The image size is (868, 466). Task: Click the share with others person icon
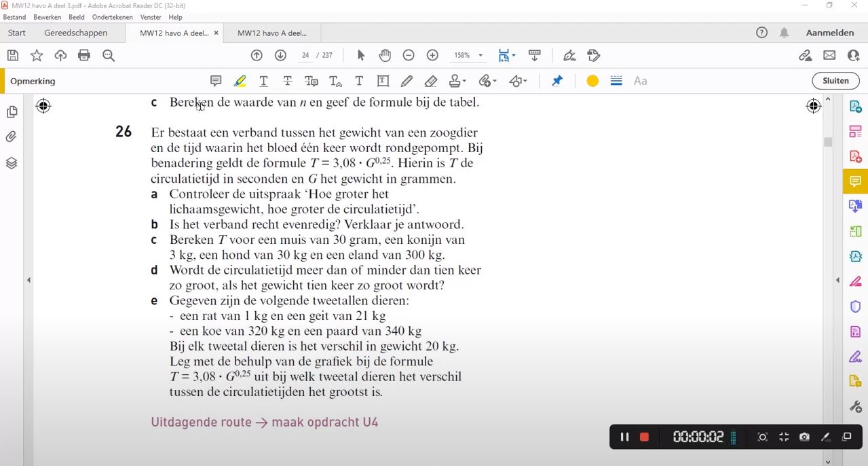[x=853, y=56]
